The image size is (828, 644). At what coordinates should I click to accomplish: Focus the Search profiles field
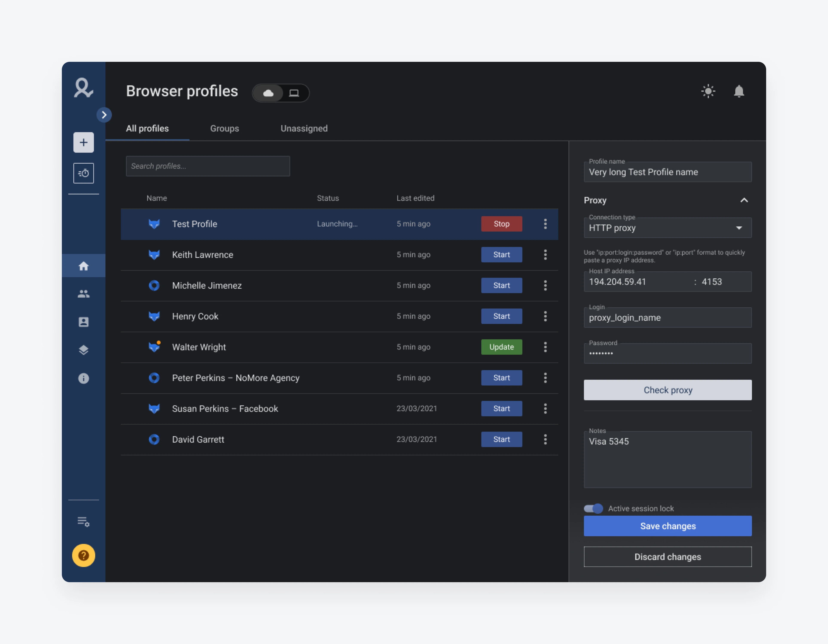pos(208,166)
